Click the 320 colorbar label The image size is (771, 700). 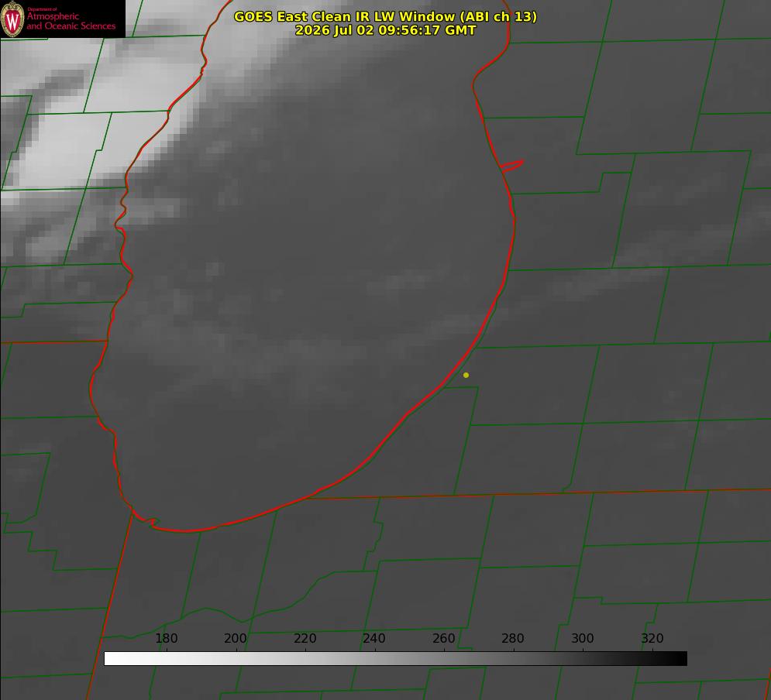point(652,638)
